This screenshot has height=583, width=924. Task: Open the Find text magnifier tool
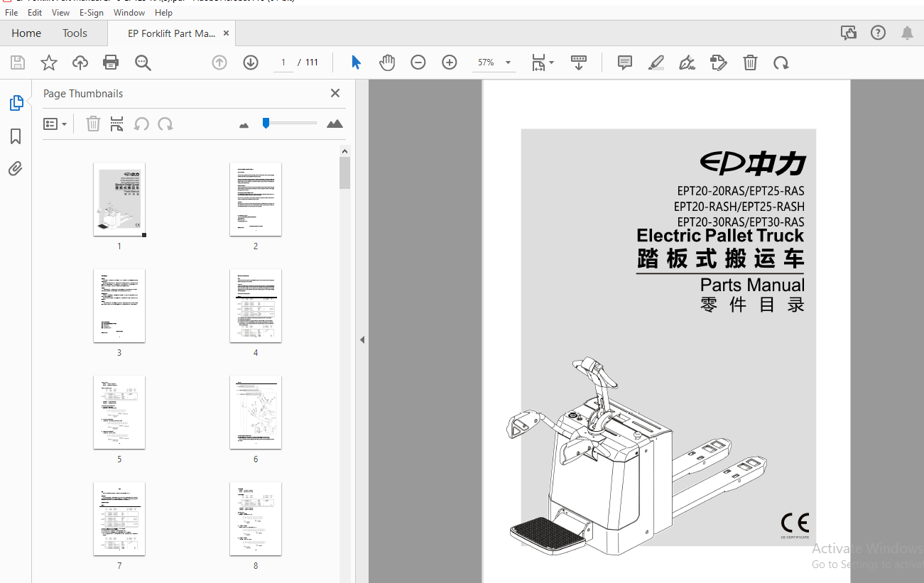pyautogui.click(x=143, y=62)
